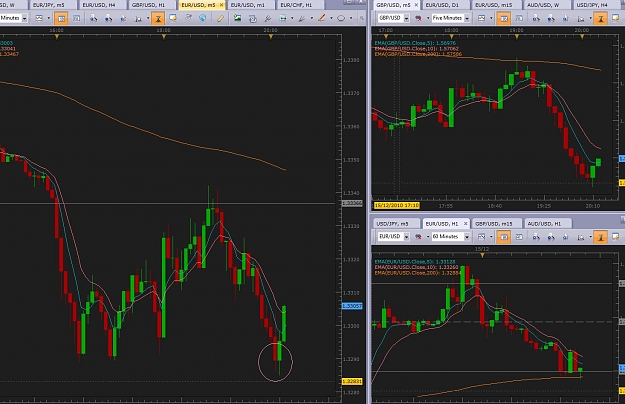Click the chart type icon in the EUR/USD H1 toolbar
This screenshot has height=404, width=625.
tap(482, 237)
